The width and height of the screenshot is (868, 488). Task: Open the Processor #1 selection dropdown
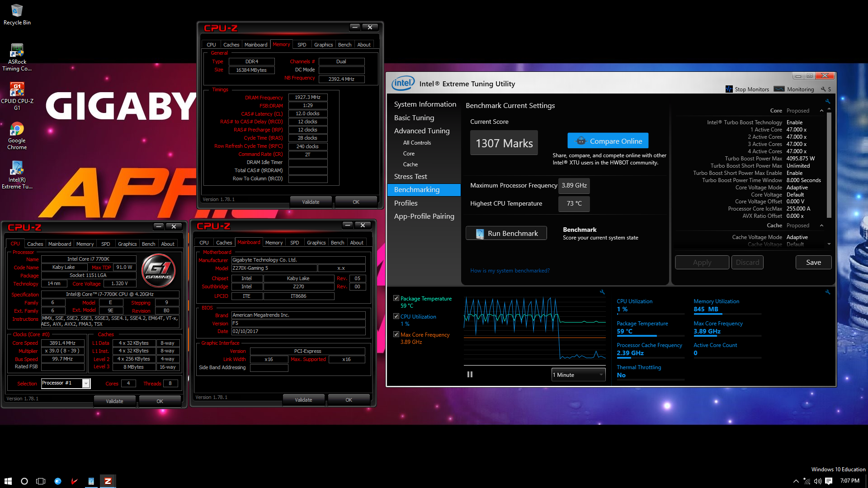[x=66, y=383]
